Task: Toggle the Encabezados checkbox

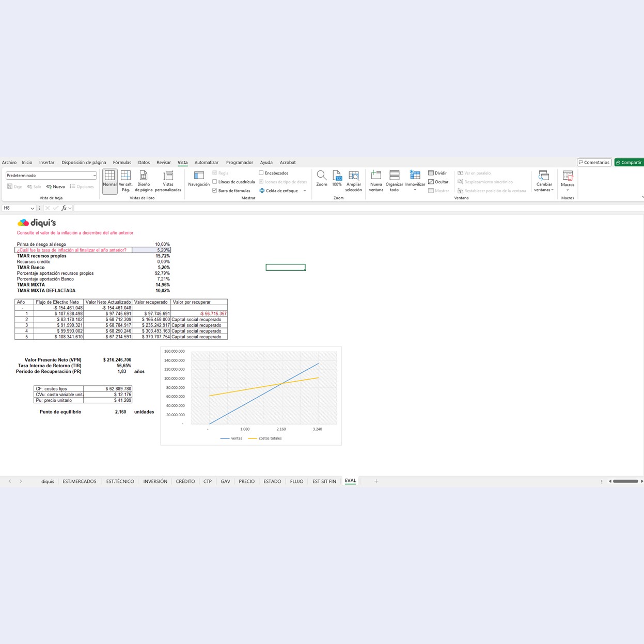Action: point(261,173)
